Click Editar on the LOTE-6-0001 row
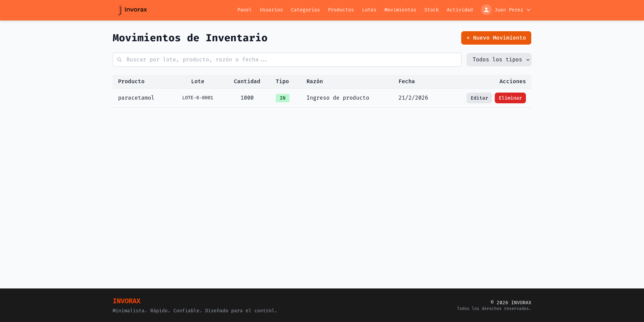The height and width of the screenshot is (322, 644). click(x=479, y=98)
